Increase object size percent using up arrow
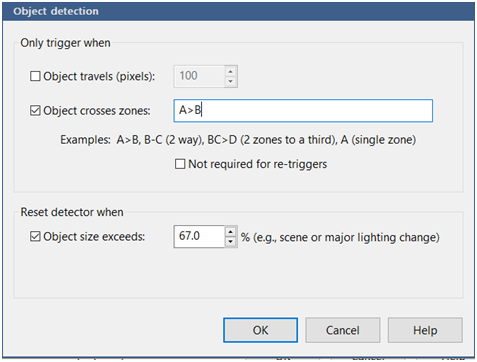The image size is (477, 362). pos(230,231)
